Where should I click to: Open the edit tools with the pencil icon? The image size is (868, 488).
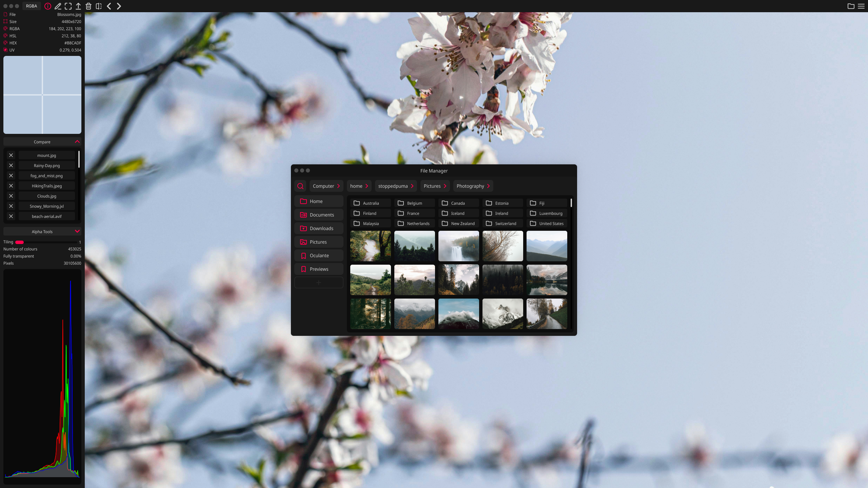[58, 6]
